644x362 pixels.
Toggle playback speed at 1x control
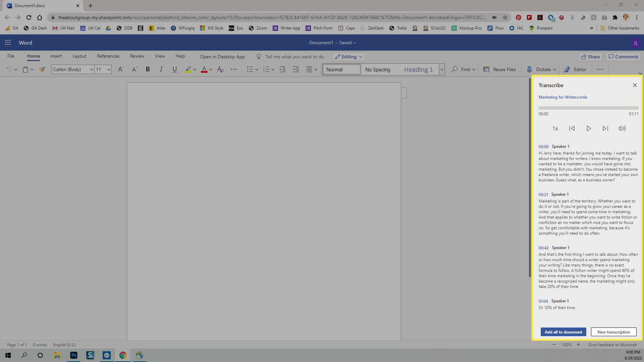(555, 128)
